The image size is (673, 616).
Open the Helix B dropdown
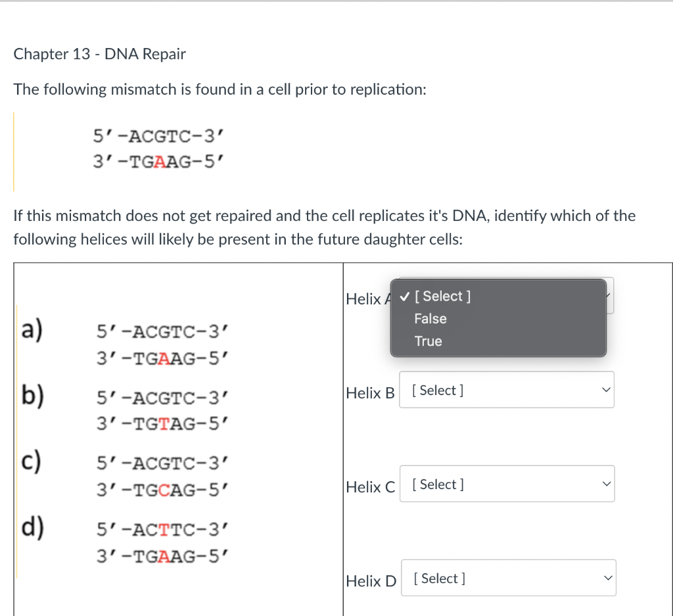pyautogui.click(x=506, y=389)
